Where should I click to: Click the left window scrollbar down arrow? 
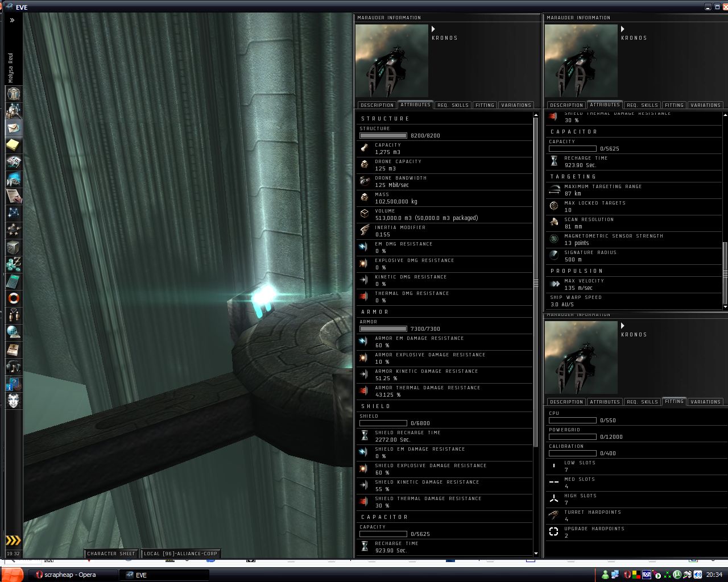(x=536, y=553)
